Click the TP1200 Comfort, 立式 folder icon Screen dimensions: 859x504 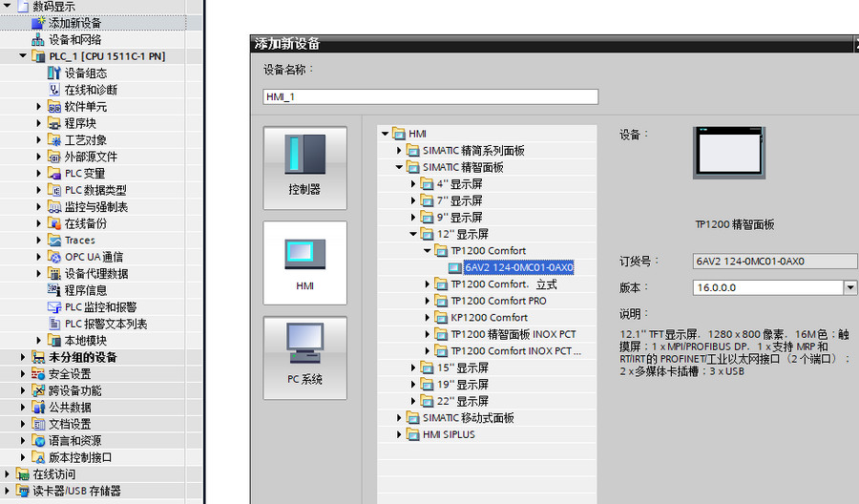pos(441,283)
